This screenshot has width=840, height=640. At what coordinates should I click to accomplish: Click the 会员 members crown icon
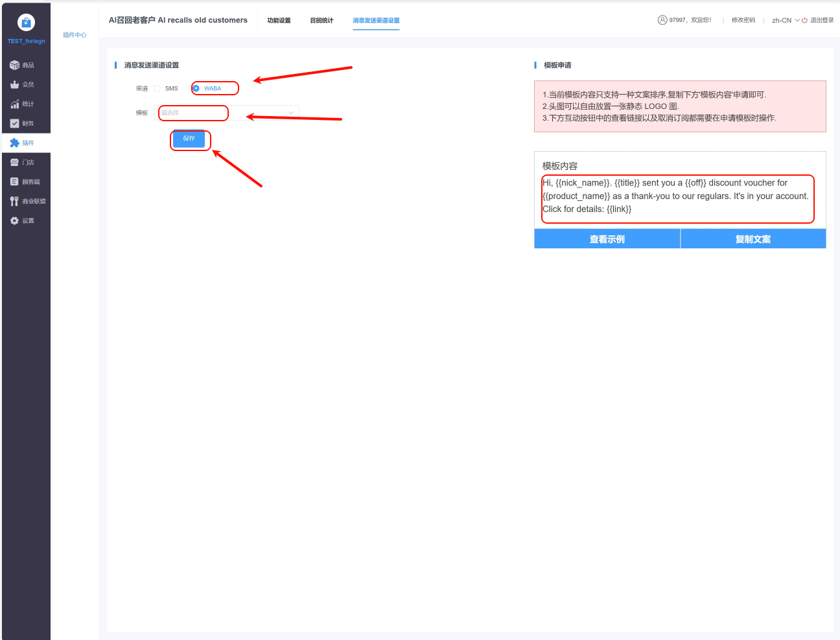tap(14, 85)
